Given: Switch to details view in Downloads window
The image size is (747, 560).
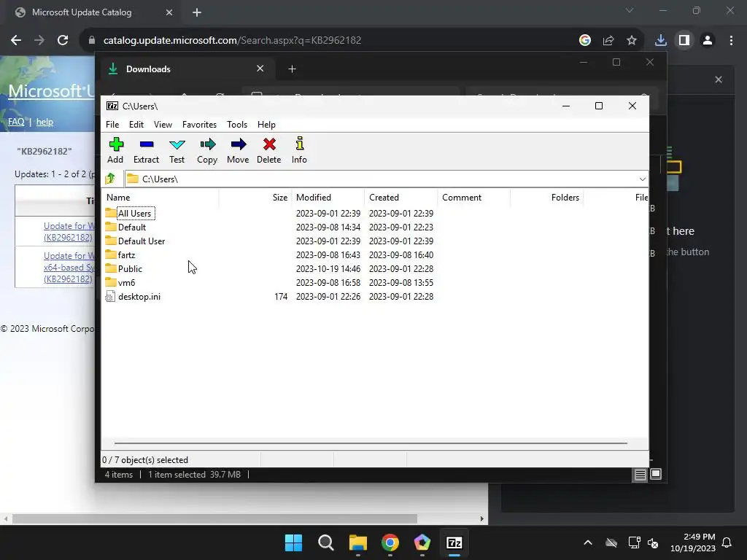Looking at the screenshot, I should [x=640, y=474].
